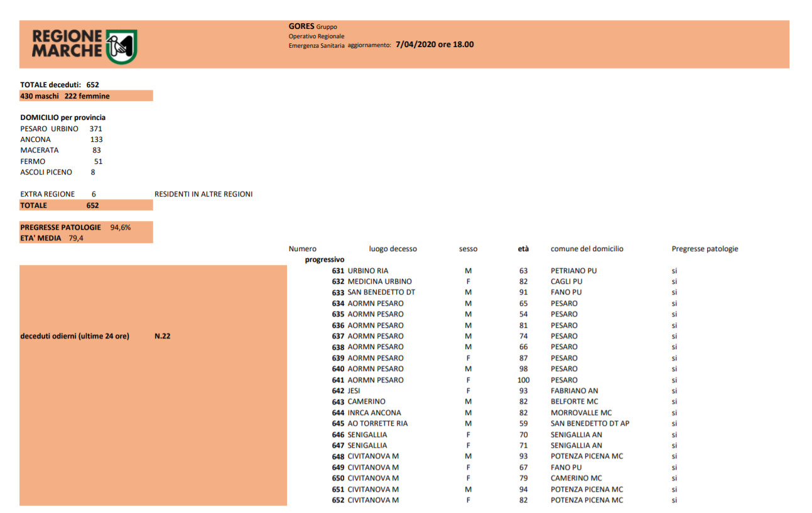
Task: Select entry '634 AORMN PESARO'
Action: (x=367, y=303)
